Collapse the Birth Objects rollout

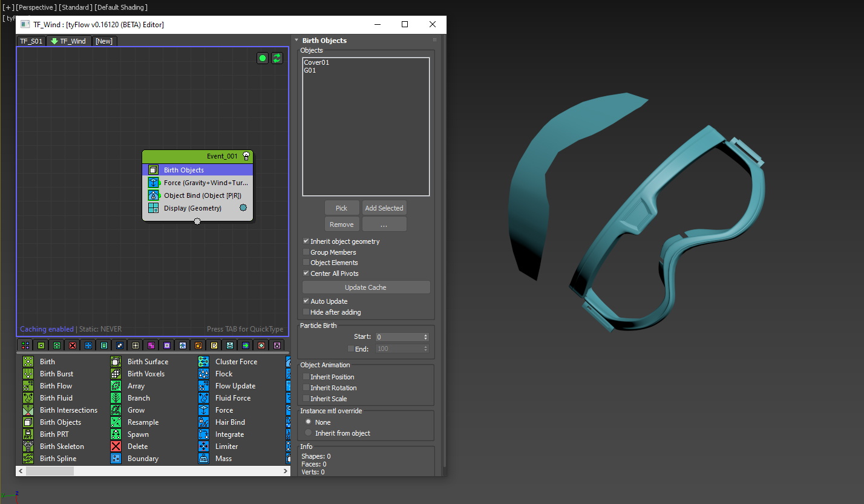click(x=296, y=41)
